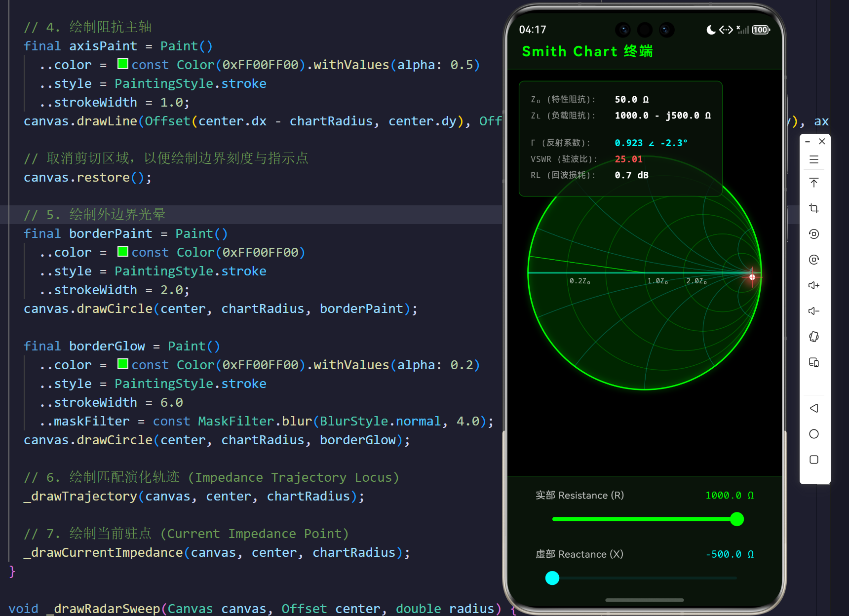The image size is (849, 616).
Task: Open the emulator toolbar hamburger menu
Action: [x=814, y=159]
